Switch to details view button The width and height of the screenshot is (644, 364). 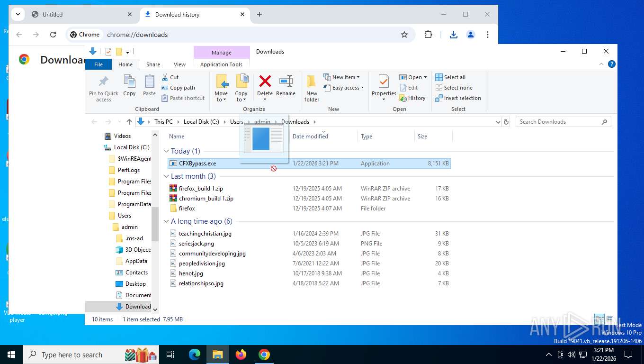(599, 319)
